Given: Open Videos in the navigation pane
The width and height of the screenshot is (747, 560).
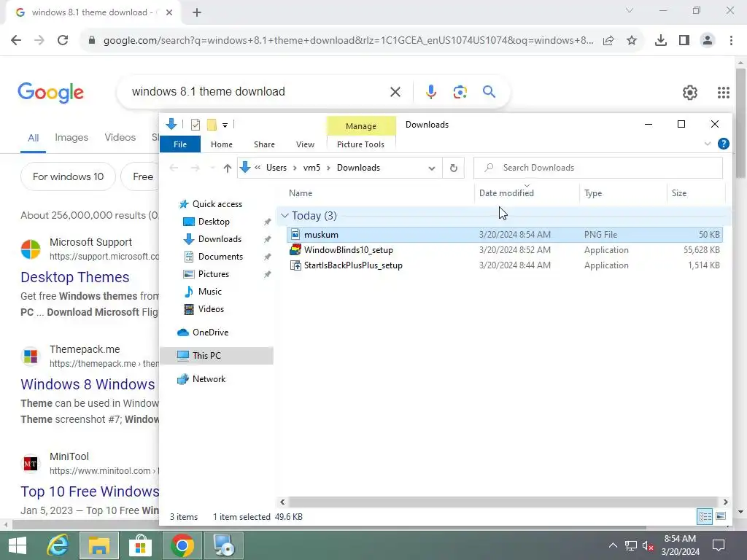Looking at the screenshot, I should 211,309.
